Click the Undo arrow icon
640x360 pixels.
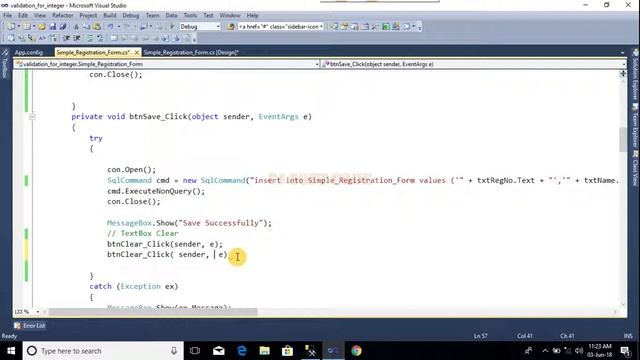click(110, 27)
